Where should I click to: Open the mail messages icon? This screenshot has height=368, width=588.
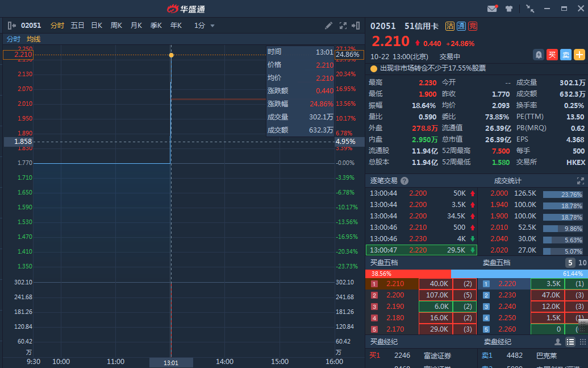(x=492, y=9)
